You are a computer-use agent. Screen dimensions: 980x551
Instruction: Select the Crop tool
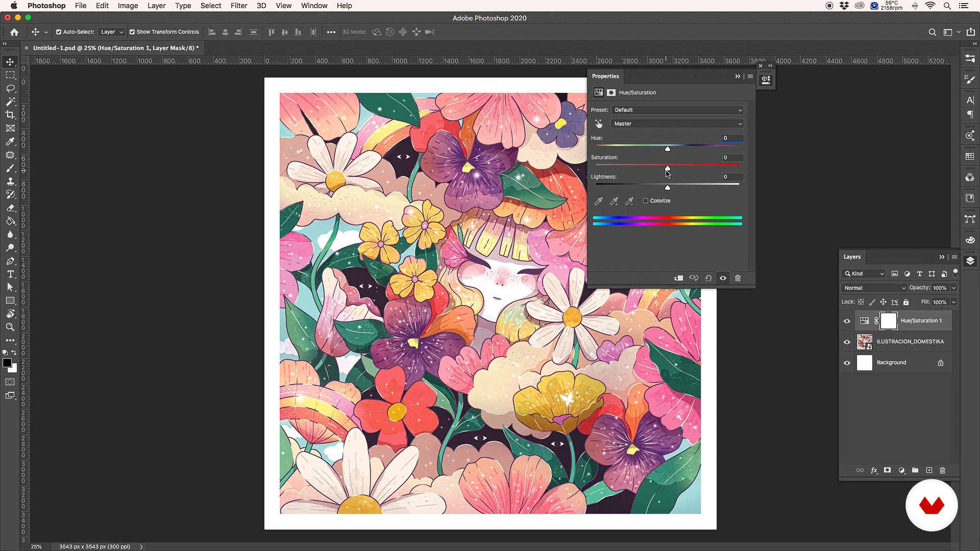(10, 115)
